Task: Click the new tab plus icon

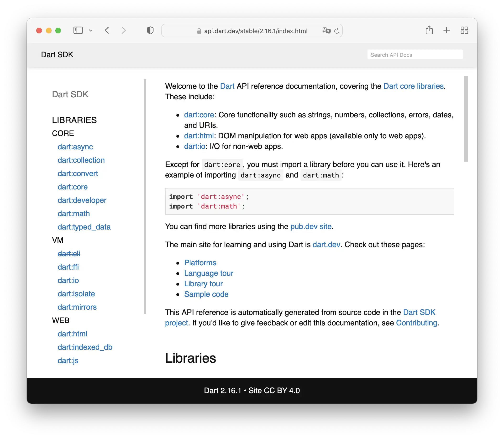Action: 444,30
